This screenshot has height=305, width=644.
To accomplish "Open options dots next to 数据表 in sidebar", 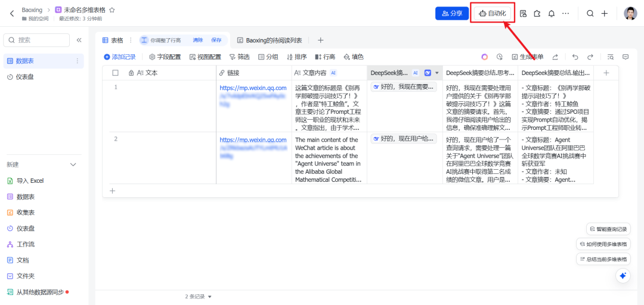I will point(77,61).
